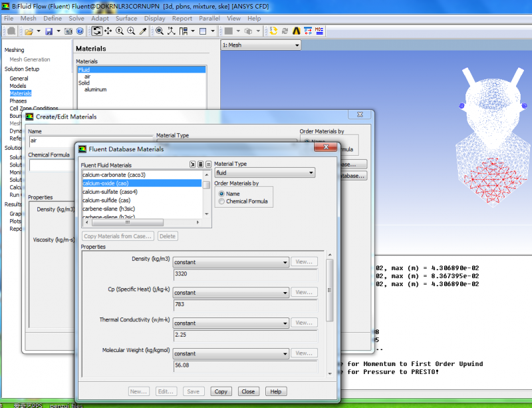532x408 pixels.
Task: Click the vertical scrollbar thumb of materials list
Action: click(206, 185)
